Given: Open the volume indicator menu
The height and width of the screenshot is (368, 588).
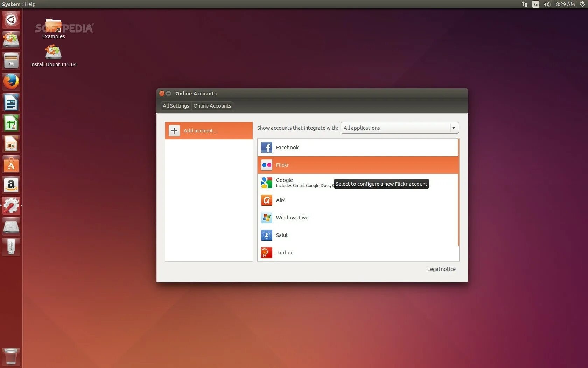Looking at the screenshot, I should [546, 4].
